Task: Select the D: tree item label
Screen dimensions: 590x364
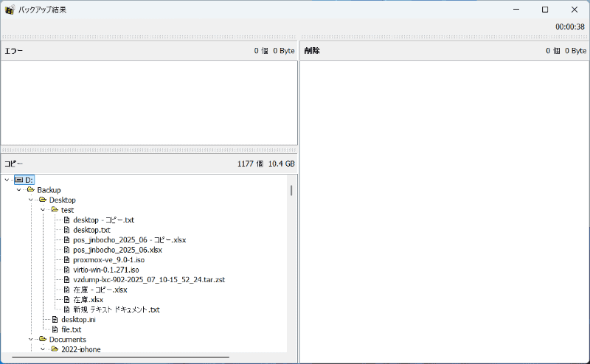Action: click(29, 180)
